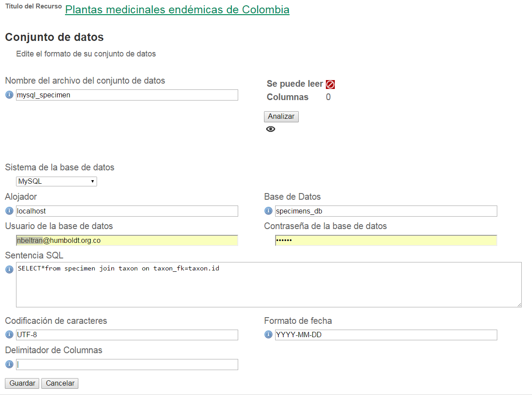Viewport: 532px width, 395px height.
Task: Click the info icon beside Base de Datos
Action: (268, 211)
